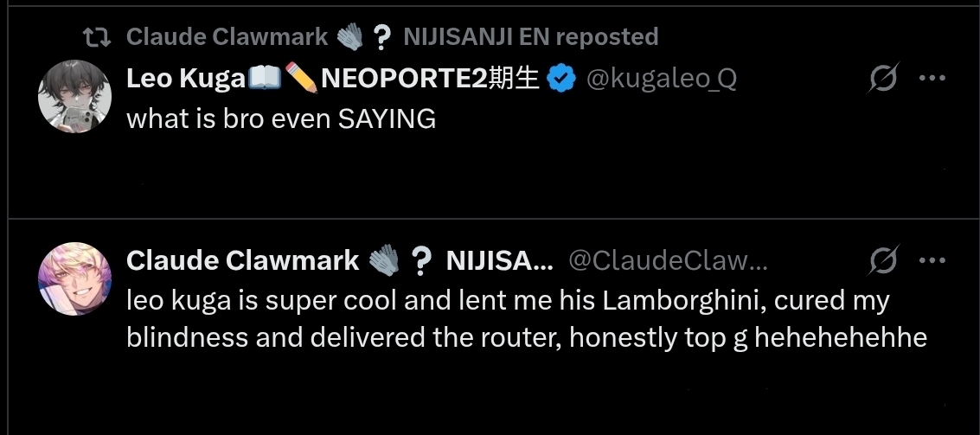980x435 pixels.
Task: Open the post text about the Lamborghini
Action: (x=526, y=319)
